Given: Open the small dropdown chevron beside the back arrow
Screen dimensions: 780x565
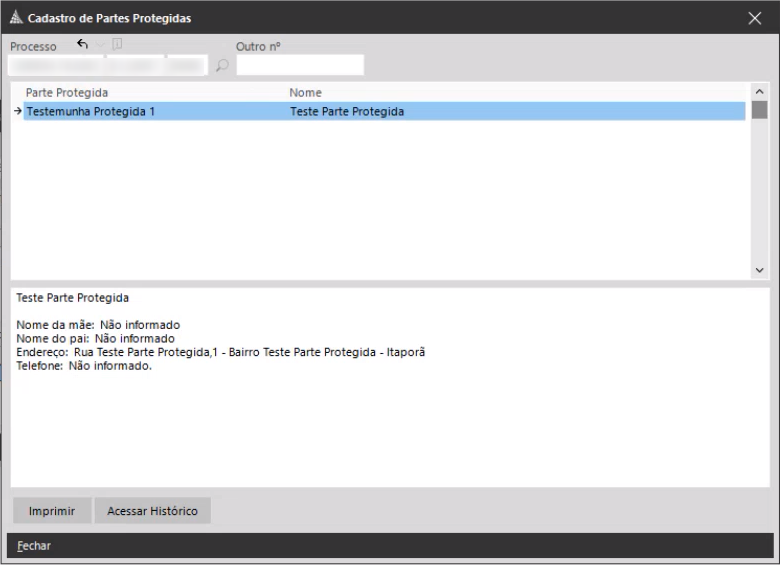Looking at the screenshot, I should pyautogui.click(x=100, y=44).
